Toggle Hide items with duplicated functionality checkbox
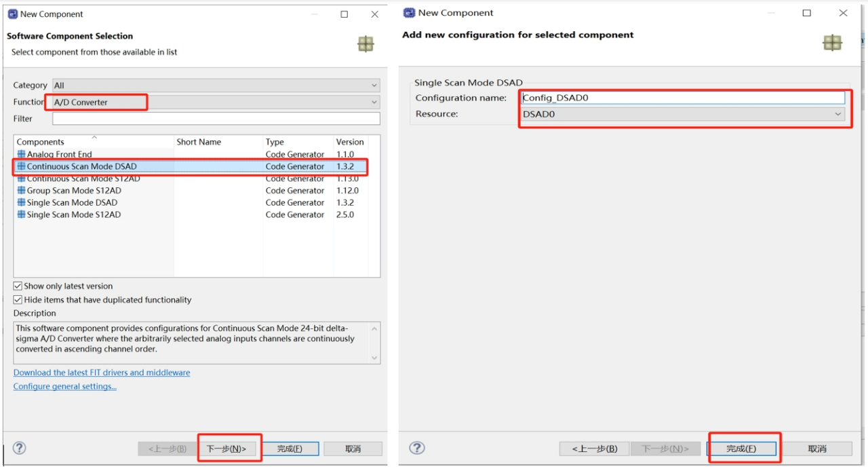The width and height of the screenshot is (868, 469). pos(18,300)
